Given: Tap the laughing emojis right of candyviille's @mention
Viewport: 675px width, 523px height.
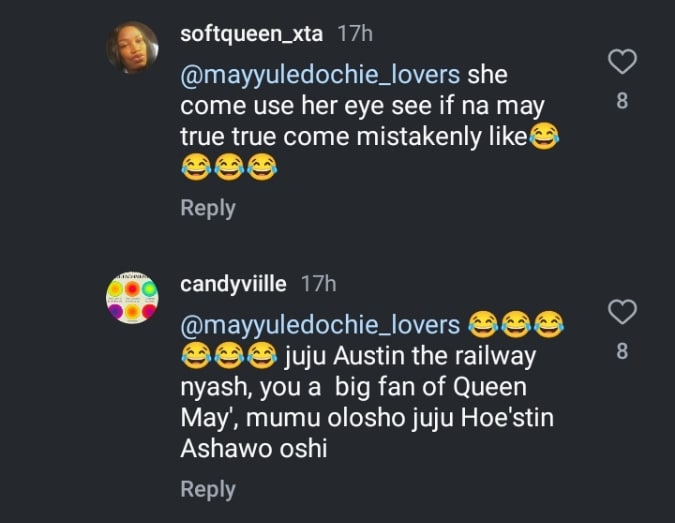Looking at the screenshot, I should coord(516,324).
